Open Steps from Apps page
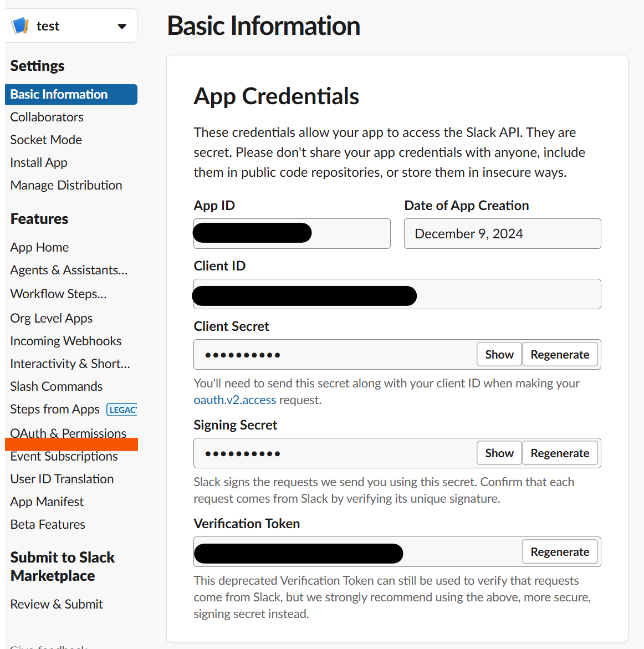 [x=55, y=410]
